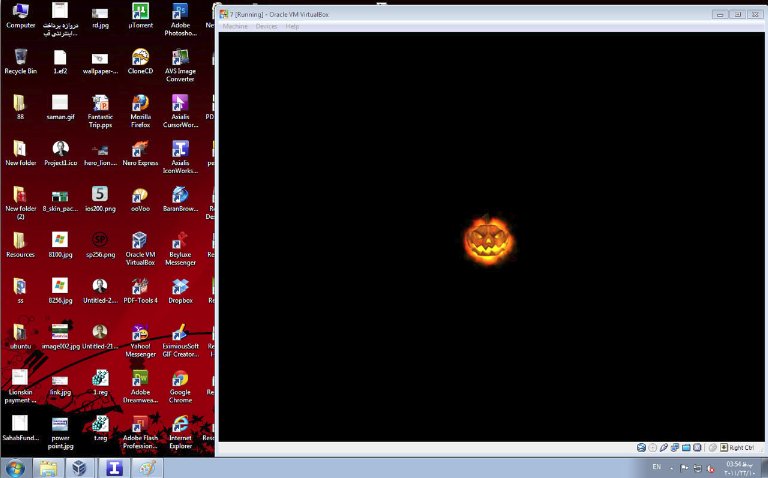The image size is (768, 478).
Task: Select the Adobe Flash Professional shortcut
Action: 141,432
